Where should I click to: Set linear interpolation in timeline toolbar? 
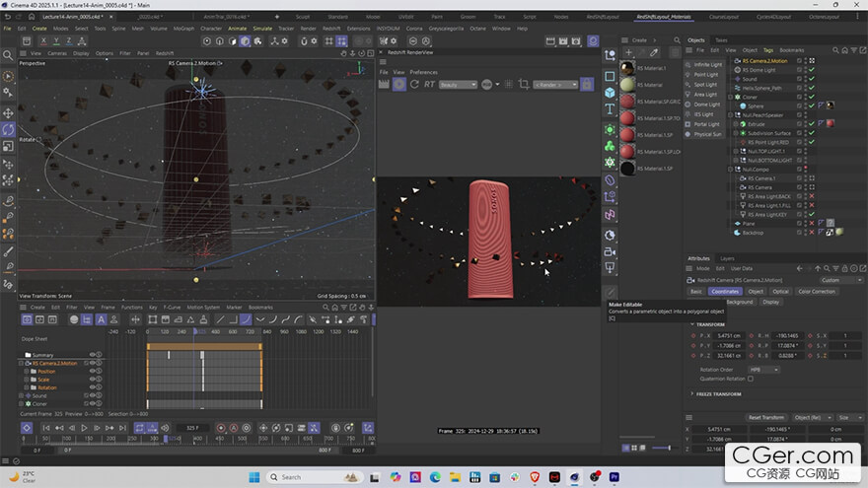click(220, 319)
